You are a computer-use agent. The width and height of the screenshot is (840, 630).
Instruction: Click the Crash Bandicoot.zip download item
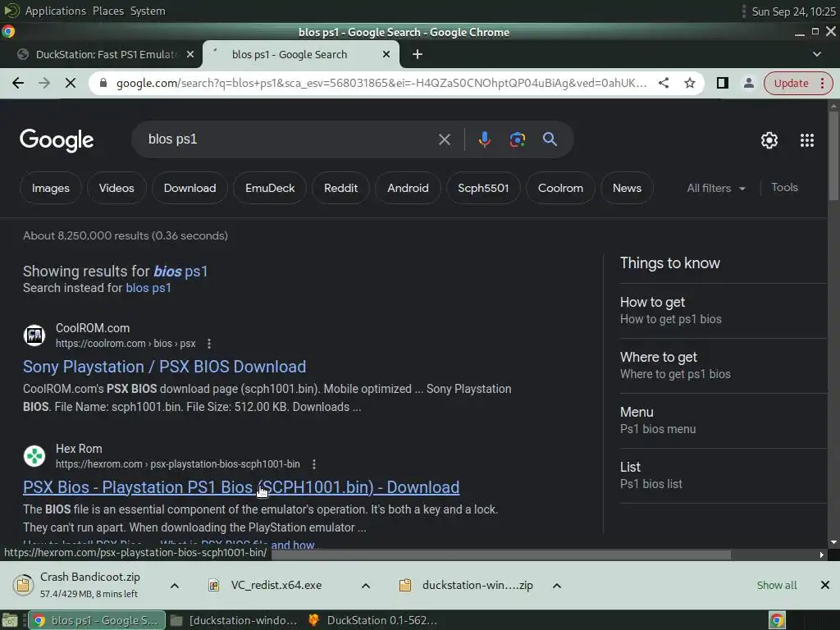[x=85, y=585]
